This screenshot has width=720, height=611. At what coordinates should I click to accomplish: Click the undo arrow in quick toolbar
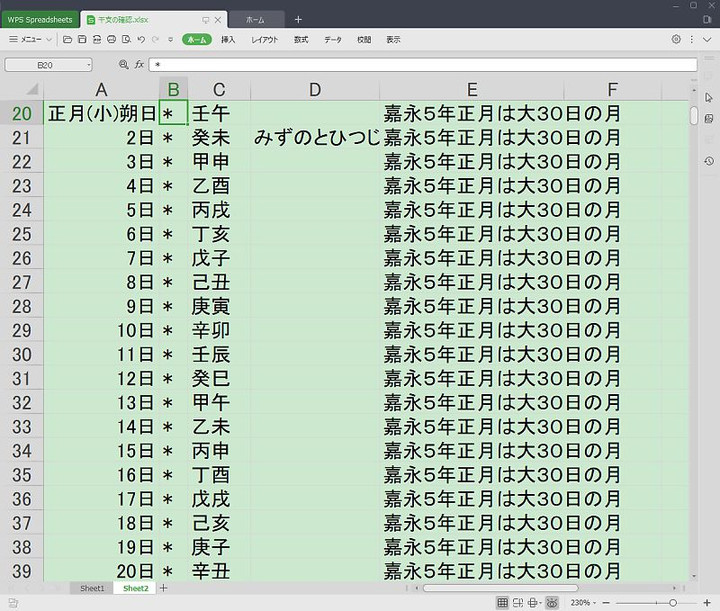(141, 39)
